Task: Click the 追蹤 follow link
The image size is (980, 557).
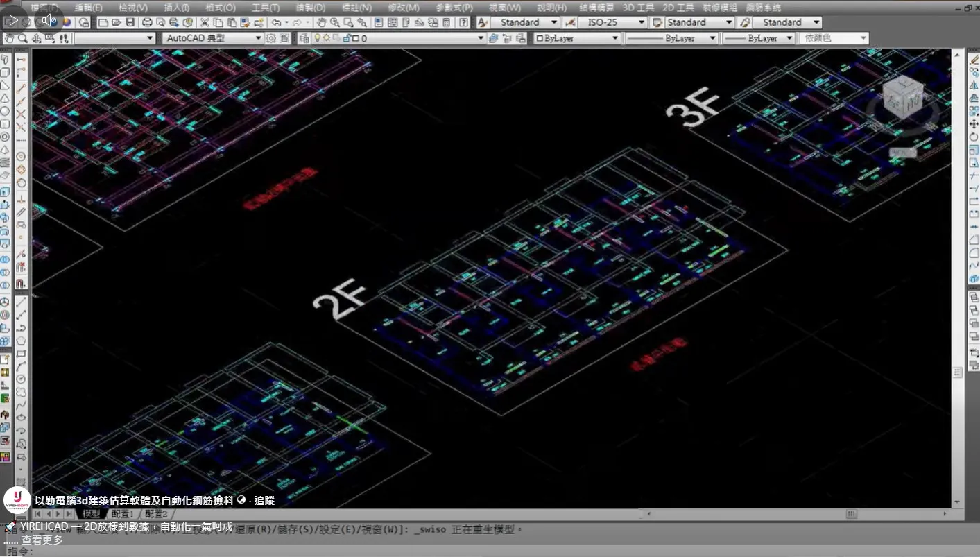Action: click(x=264, y=500)
